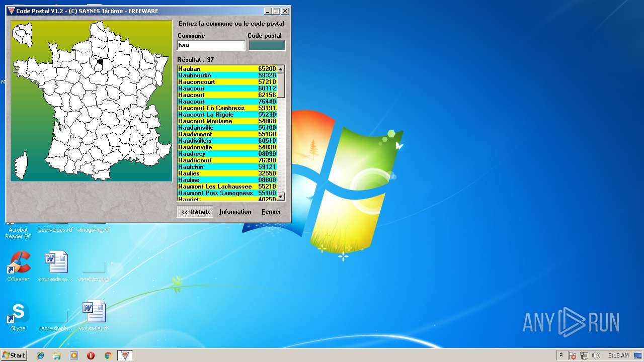The image size is (644, 362).
Task: Close the Code Postal window
Action: pos(285,11)
